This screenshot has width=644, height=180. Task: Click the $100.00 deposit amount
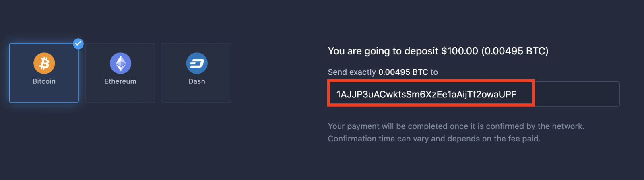(459, 51)
